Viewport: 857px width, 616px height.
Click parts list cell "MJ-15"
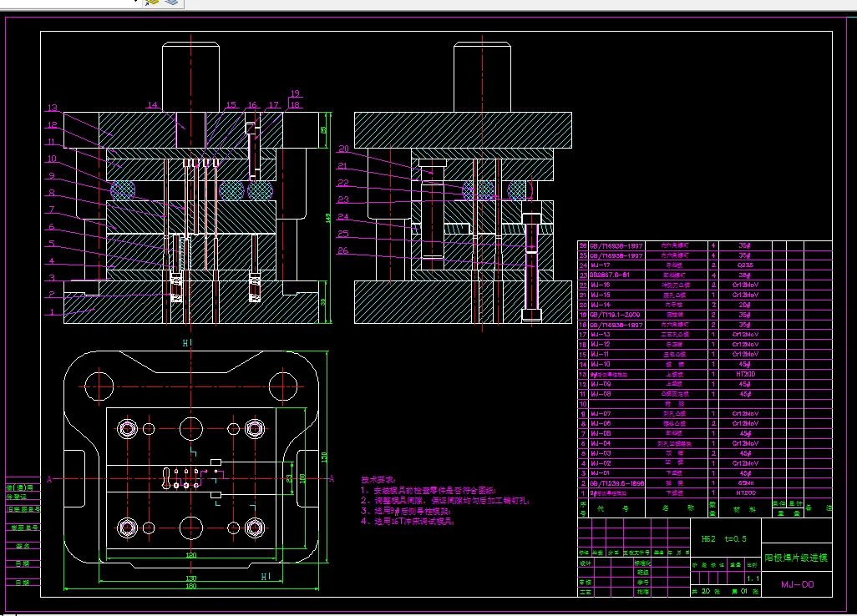click(600, 295)
